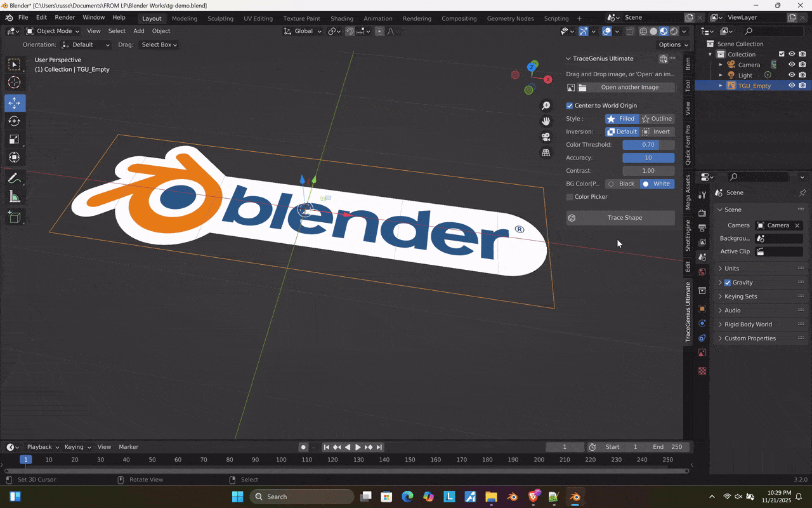Select the Annotate tool

tap(14, 178)
